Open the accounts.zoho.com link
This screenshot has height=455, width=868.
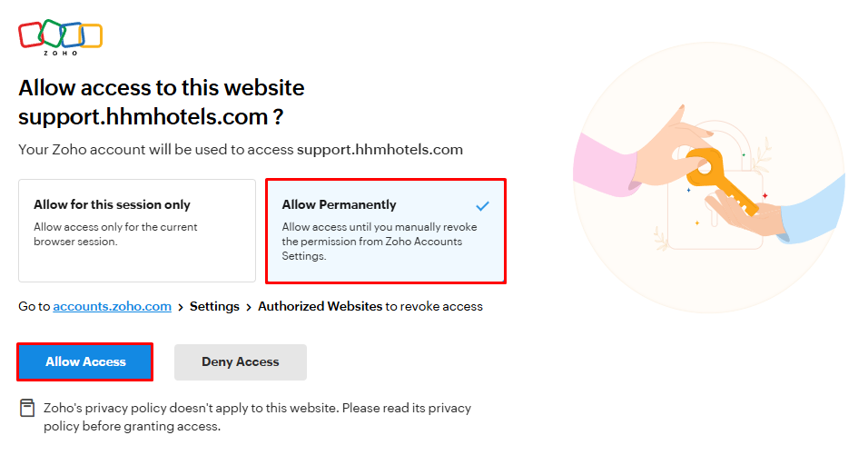click(112, 307)
